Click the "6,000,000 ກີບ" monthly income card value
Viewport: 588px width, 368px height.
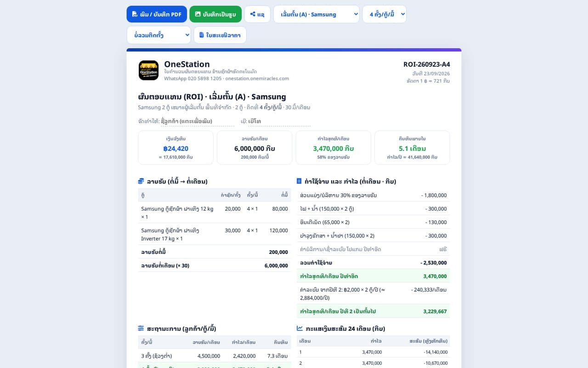tap(255, 149)
